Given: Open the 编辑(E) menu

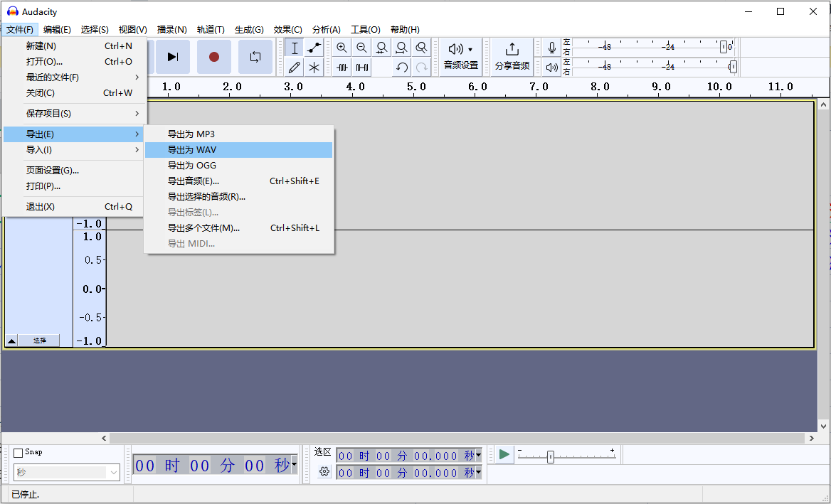Looking at the screenshot, I should (x=57, y=30).
